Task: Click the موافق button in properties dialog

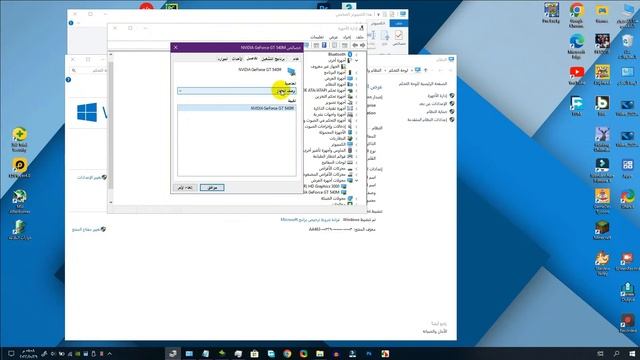Action: (x=212, y=188)
